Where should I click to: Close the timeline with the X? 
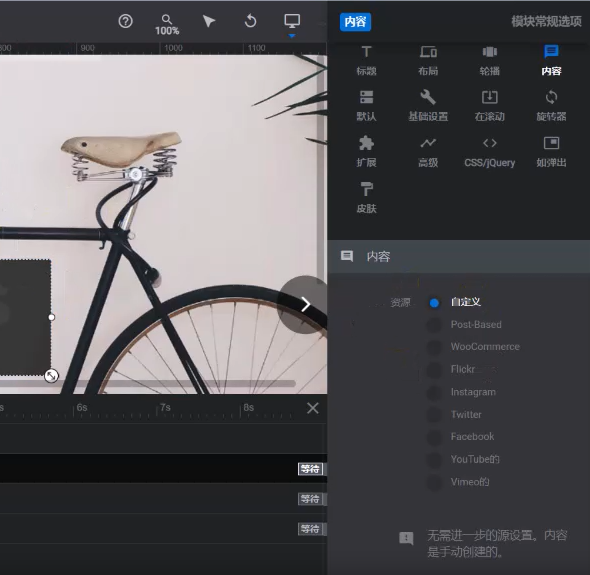click(313, 408)
